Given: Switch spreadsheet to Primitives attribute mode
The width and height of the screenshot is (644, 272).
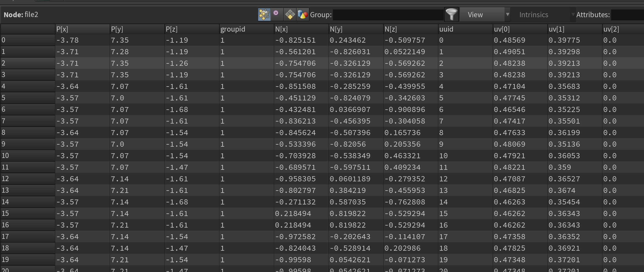Looking at the screenshot, I should pos(290,14).
